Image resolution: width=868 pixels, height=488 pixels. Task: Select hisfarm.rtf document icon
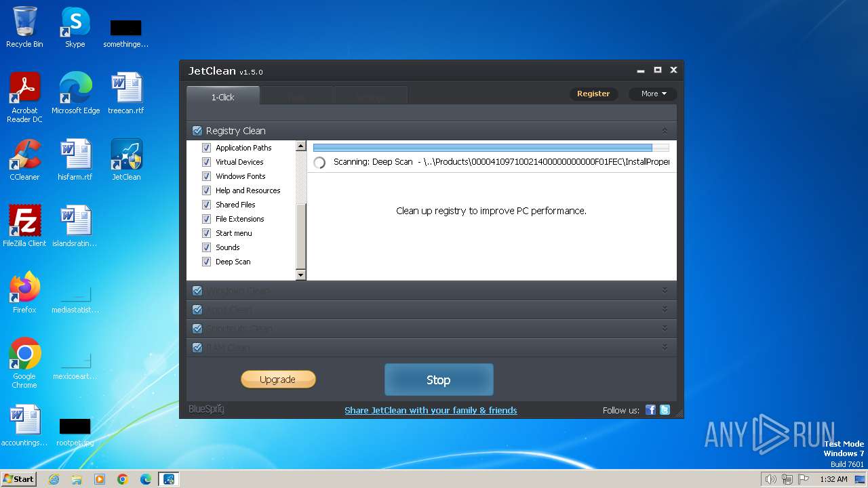(75, 160)
